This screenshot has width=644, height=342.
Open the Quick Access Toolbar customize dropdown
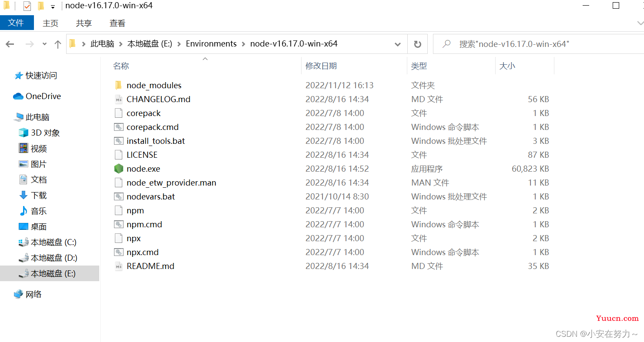click(53, 7)
